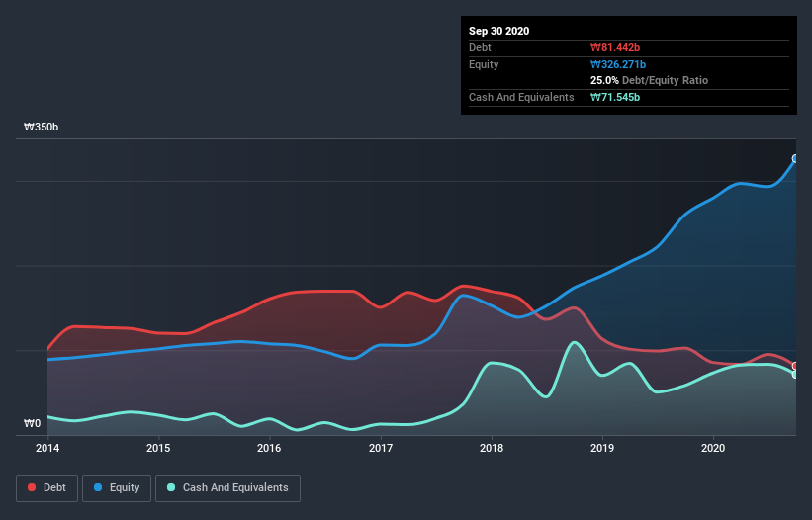Click the Sep 30 2020 tooltip date
The height and width of the screenshot is (520, 812).
498,31
